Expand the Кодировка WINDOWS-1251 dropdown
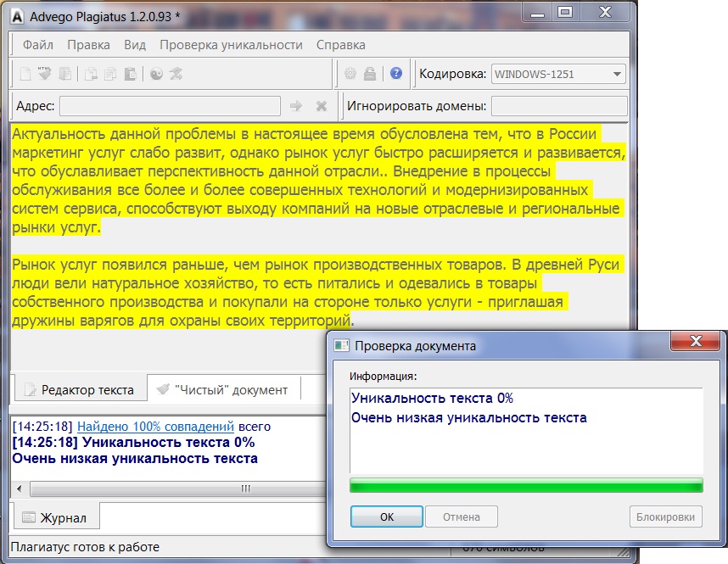The image size is (728, 564). [x=617, y=74]
